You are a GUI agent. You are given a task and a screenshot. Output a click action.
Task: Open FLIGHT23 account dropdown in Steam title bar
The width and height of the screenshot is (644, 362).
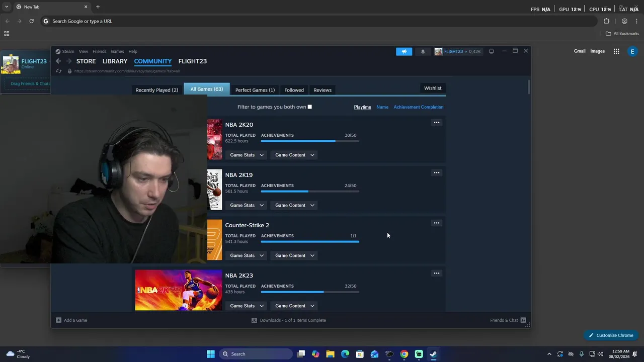click(457, 51)
